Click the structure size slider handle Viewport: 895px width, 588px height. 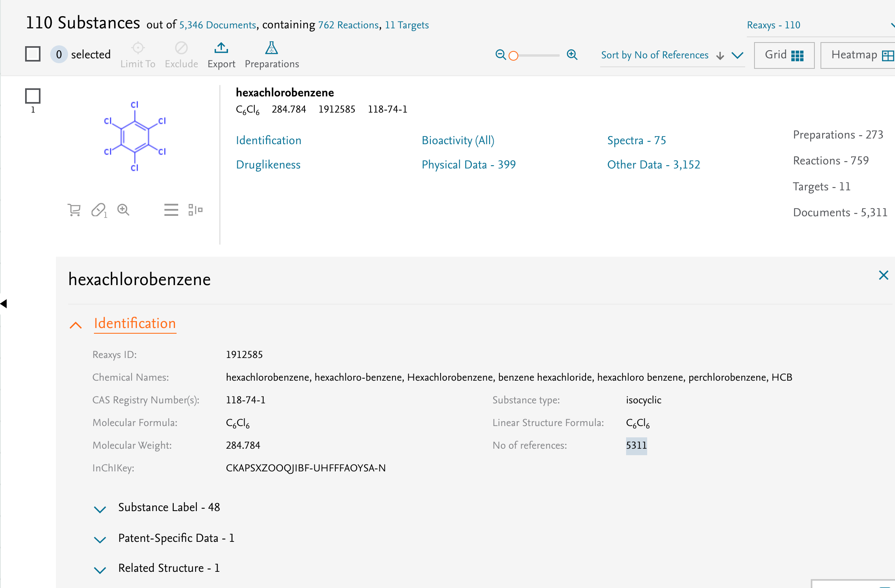click(x=514, y=55)
